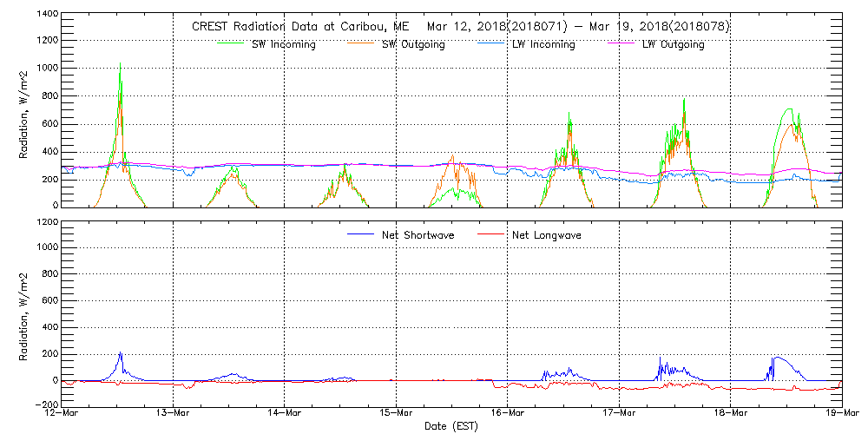
Task: Select the 13-Mar date tick label
Action: [174, 414]
